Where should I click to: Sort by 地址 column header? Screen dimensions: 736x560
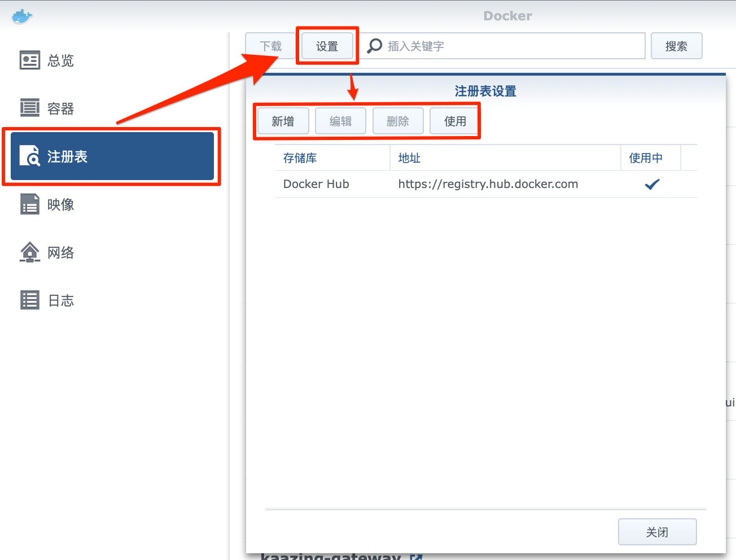[505, 158]
